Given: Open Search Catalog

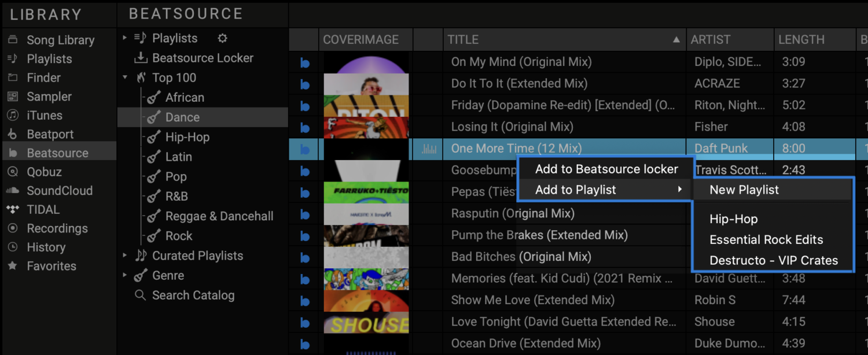Looking at the screenshot, I should 193,295.
